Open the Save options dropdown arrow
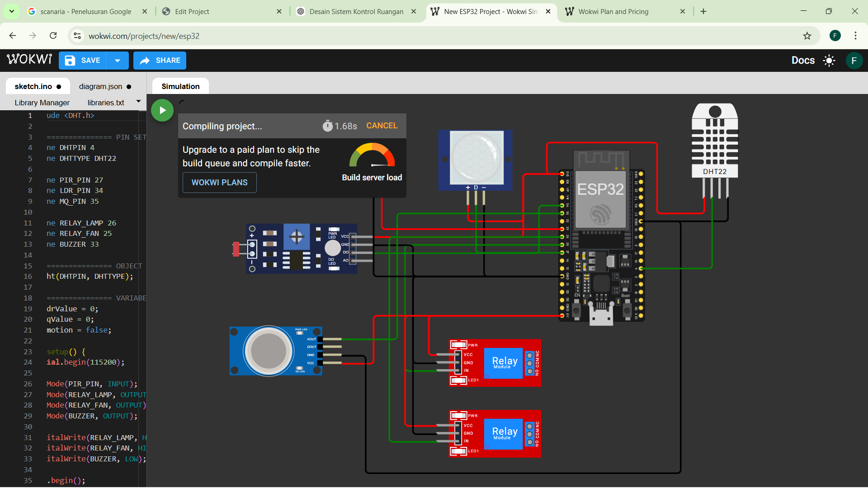The height and width of the screenshot is (488, 868). 118,61
